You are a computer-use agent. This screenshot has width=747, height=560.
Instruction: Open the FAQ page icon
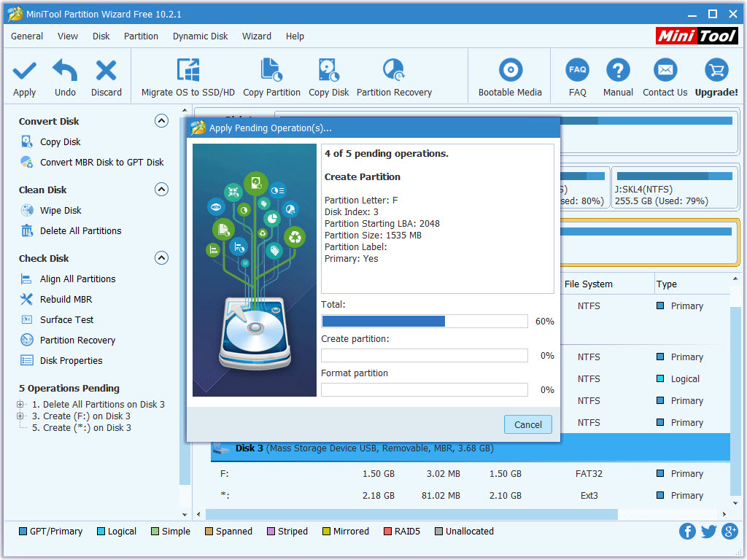click(577, 71)
